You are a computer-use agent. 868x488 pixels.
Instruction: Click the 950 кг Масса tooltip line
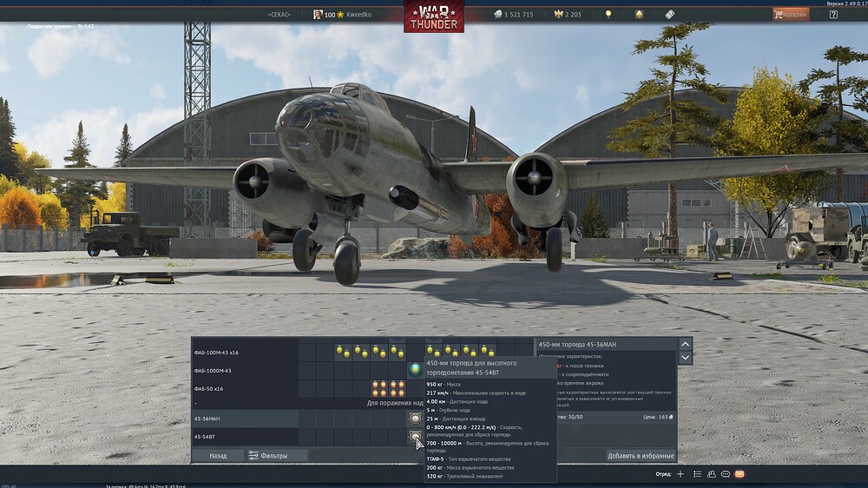click(x=444, y=384)
